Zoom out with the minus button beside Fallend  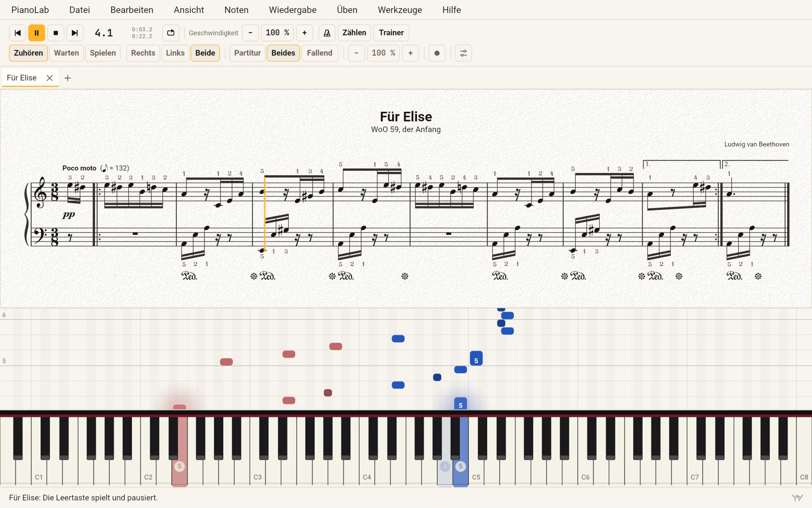356,53
